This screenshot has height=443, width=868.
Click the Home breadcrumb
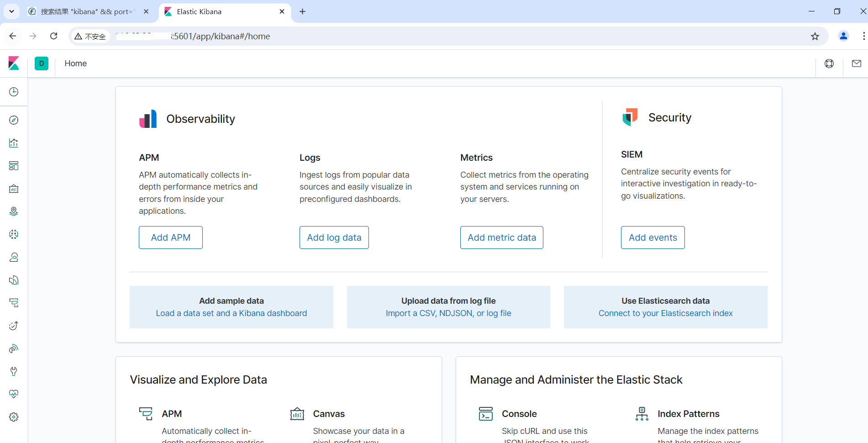pyautogui.click(x=75, y=63)
